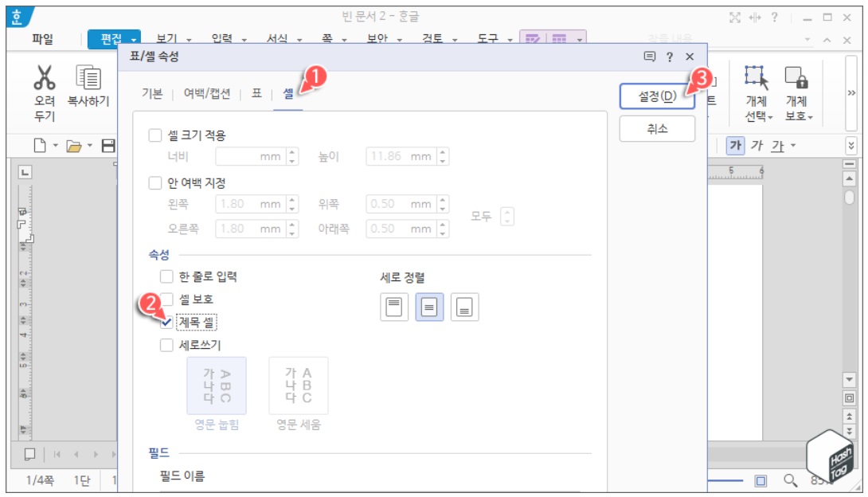Click the page fit icon in status bar

pyautogui.click(x=761, y=481)
